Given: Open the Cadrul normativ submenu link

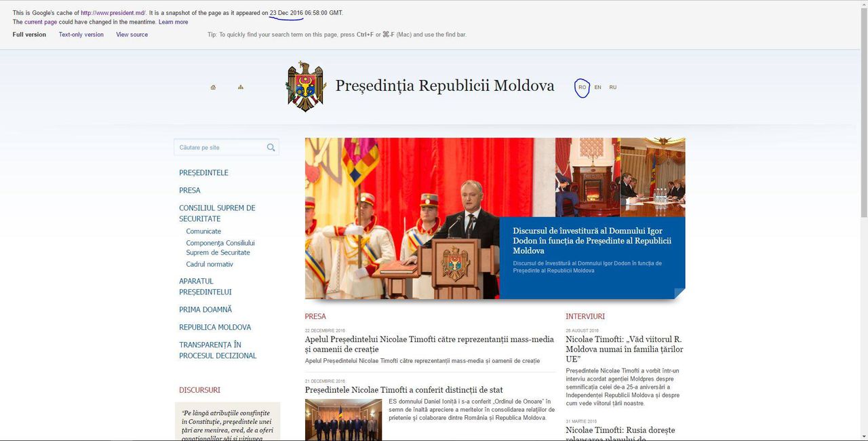Looking at the screenshot, I should tap(210, 264).
